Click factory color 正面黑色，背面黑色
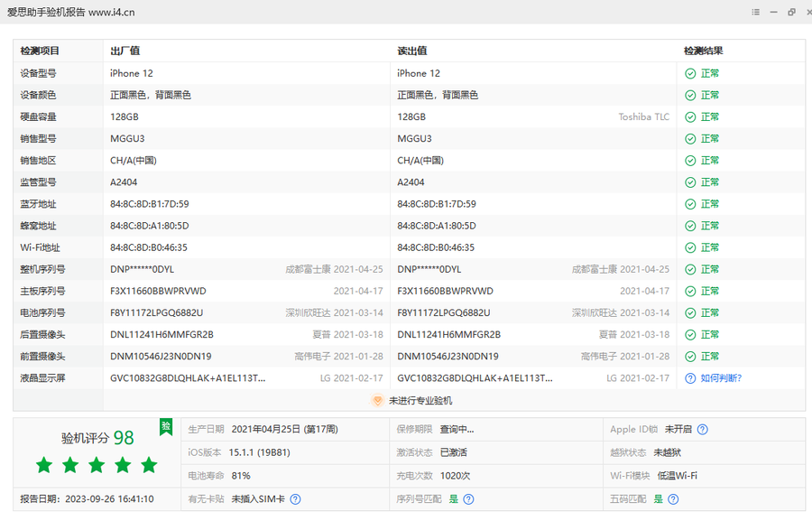The width and height of the screenshot is (812, 521). 151,96
